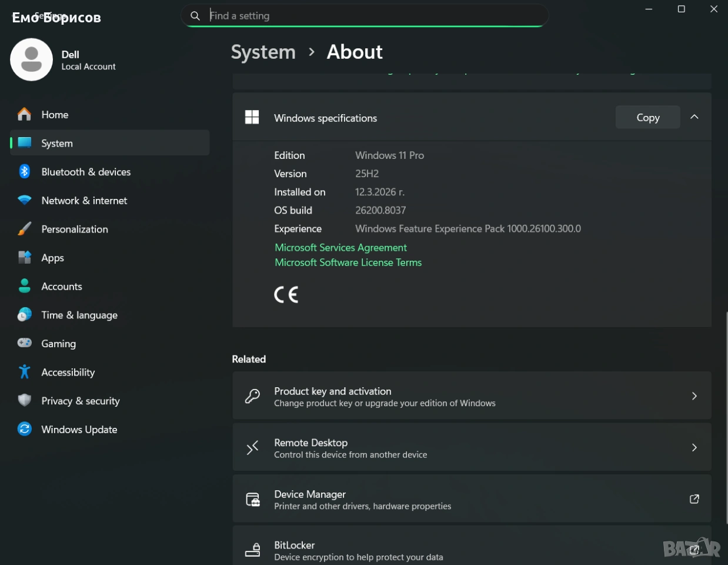Open Remote Desktop chevron arrow

(x=694, y=448)
